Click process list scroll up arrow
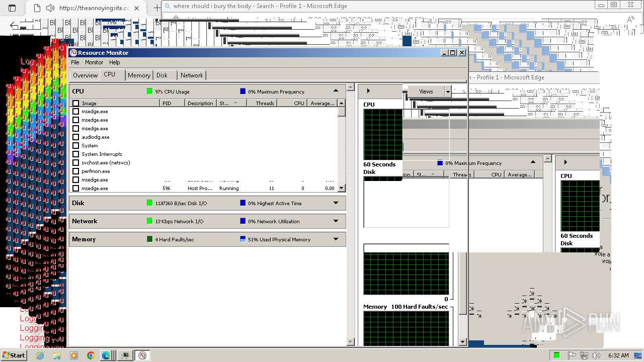This screenshot has width=644, height=362. tap(342, 103)
